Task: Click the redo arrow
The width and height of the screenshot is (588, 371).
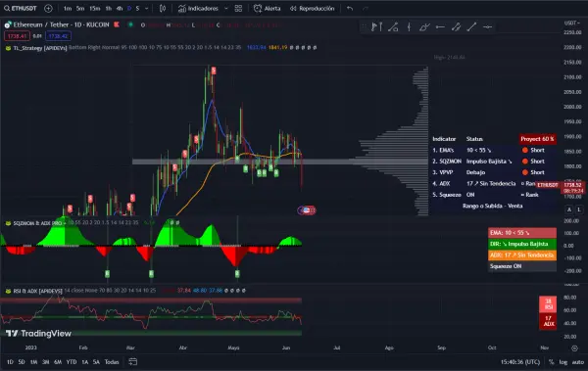Action: pyautogui.click(x=366, y=8)
